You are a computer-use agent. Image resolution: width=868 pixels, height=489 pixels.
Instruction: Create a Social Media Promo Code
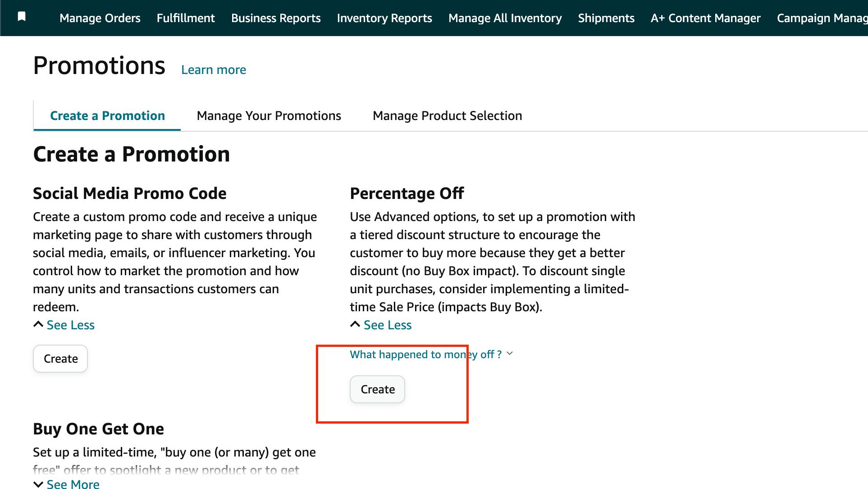[x=60, y=359]
